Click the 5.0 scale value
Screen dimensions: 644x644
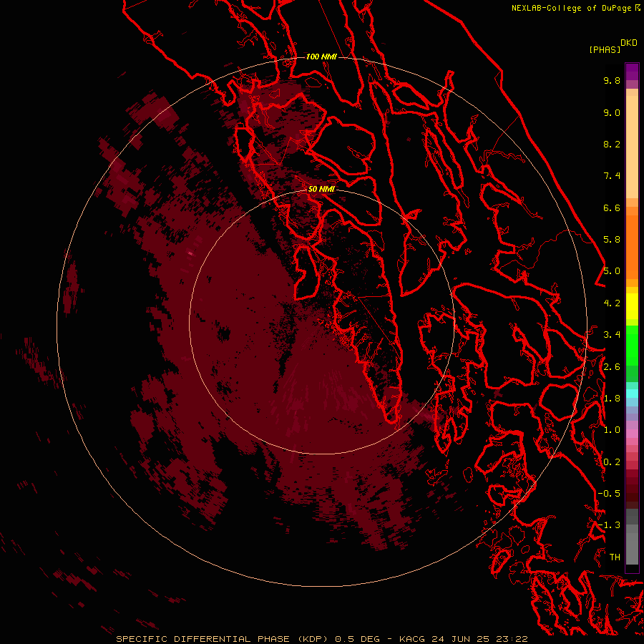click(x=612, y=271)
